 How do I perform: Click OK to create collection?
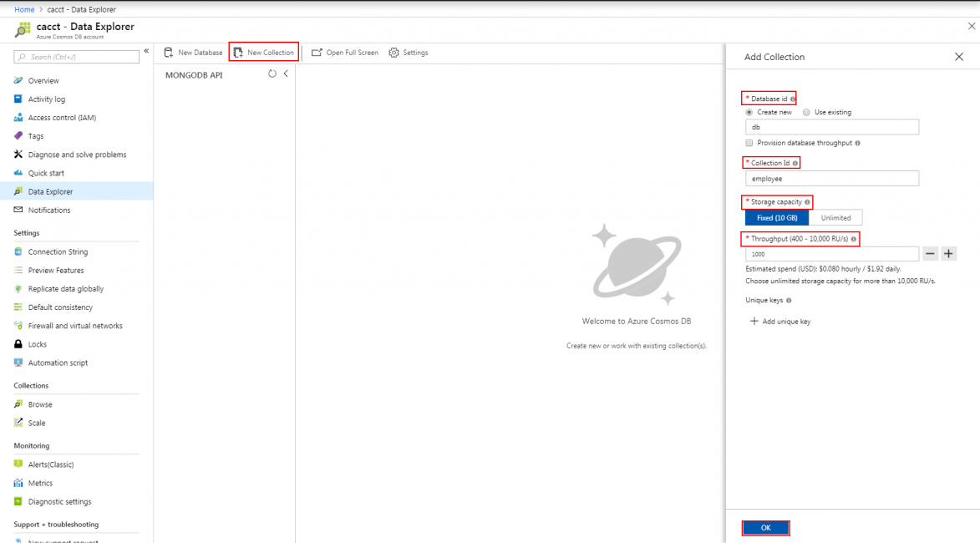click(x=765, y=528)
